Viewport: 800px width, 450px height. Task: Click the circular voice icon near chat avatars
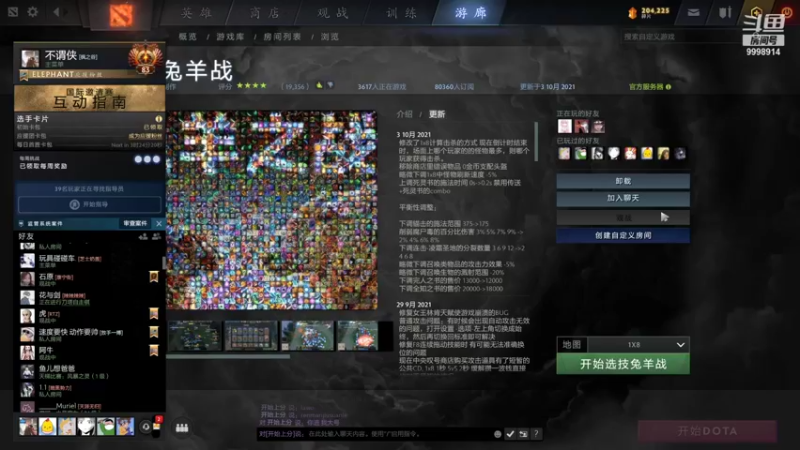[145, 427]
